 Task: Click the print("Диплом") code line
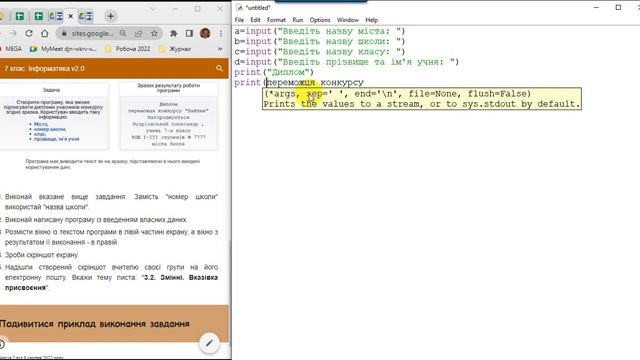click(274, 72)
